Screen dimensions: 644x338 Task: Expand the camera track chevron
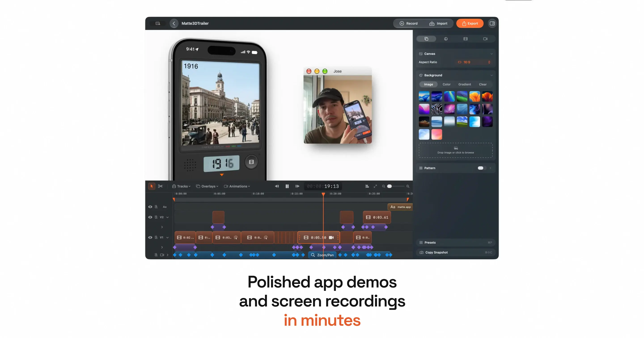167,255
